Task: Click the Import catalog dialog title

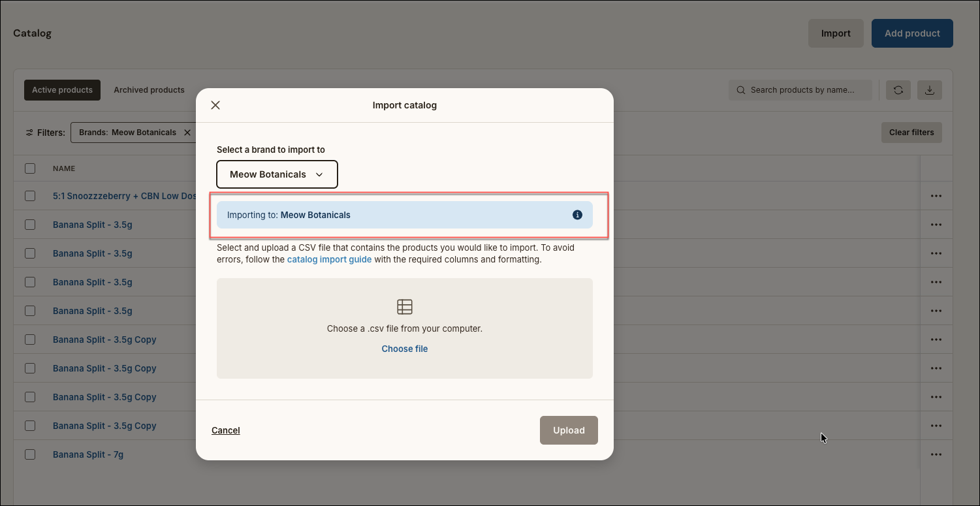Action: pos(405,105)
